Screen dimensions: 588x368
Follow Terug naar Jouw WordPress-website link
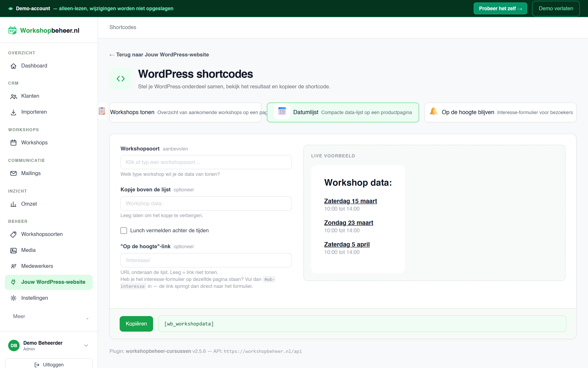[x=159, y=55]
